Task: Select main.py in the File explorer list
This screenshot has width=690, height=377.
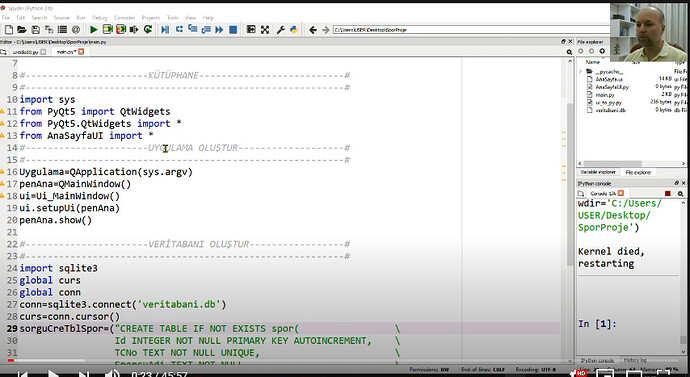Action: point(605,95)
